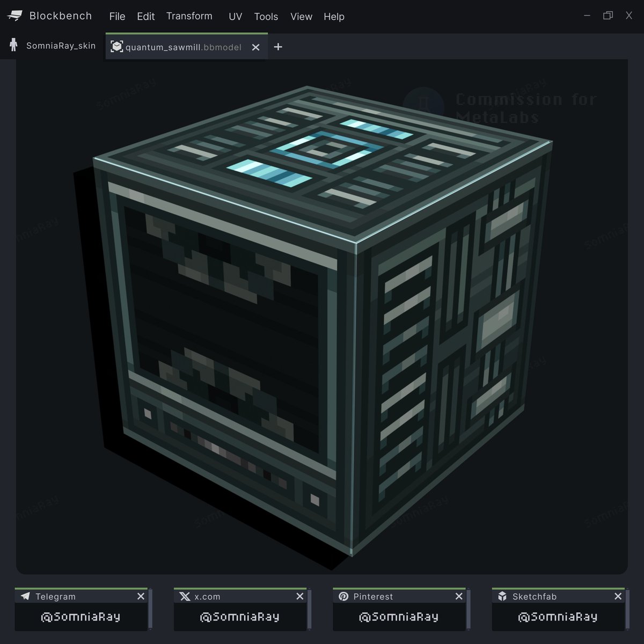The image size is (644, 644).
Task: Click the Blockbench logo icon
Action: [14, 16]
